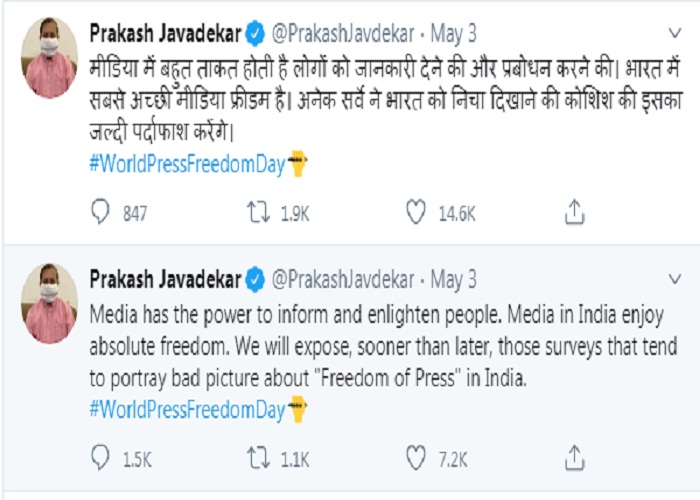Open May 3 timestamp of English tweet

(456, 279)
